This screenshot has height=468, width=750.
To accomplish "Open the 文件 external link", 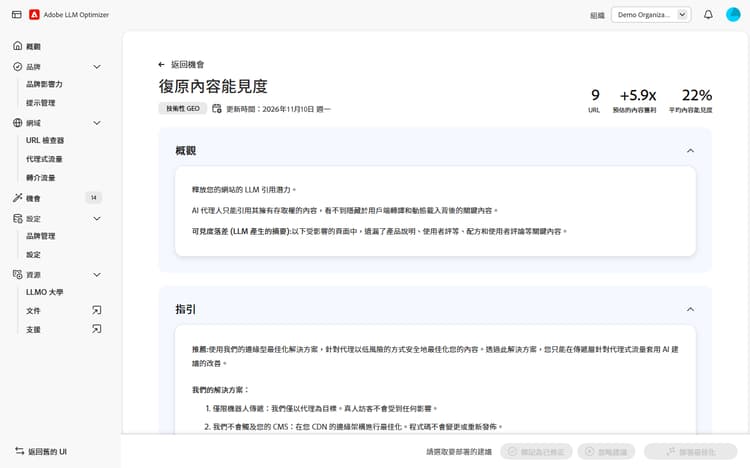I will [x=33, y=311].
